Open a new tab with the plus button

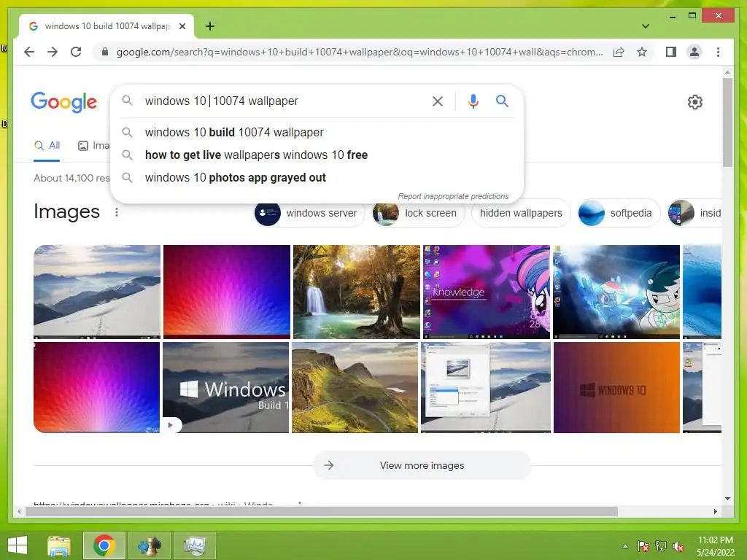pyautogui.click(x=209, y=26)
